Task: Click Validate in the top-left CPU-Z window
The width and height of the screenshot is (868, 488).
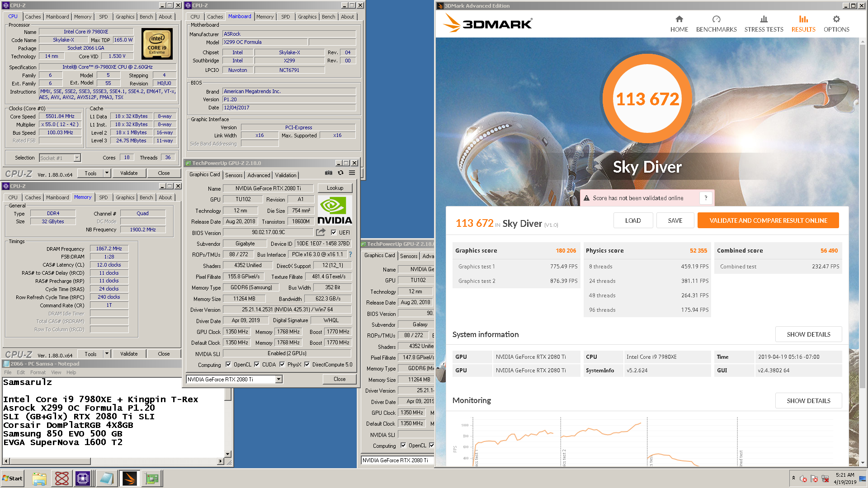Action: click(129, 173)
